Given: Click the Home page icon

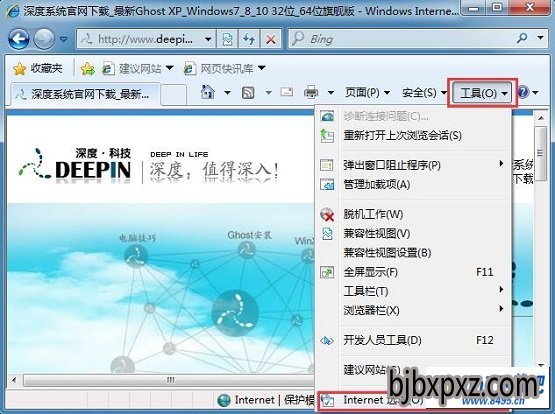Looking at the screenshot, I should 208,92.
